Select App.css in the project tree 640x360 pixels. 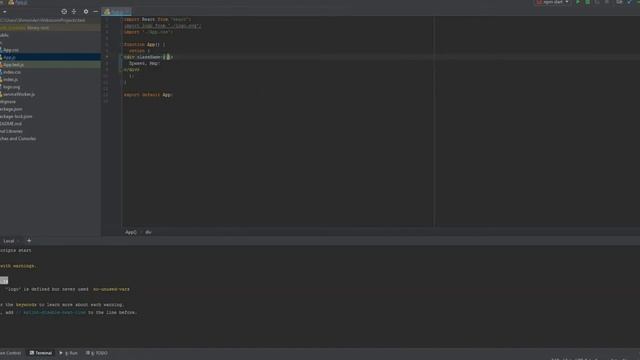coord(11,50)
